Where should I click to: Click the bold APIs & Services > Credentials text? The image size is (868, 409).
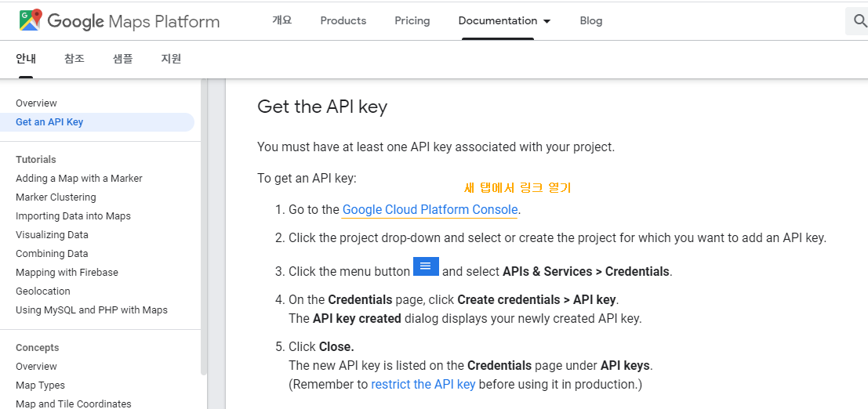tap(587, 272)
